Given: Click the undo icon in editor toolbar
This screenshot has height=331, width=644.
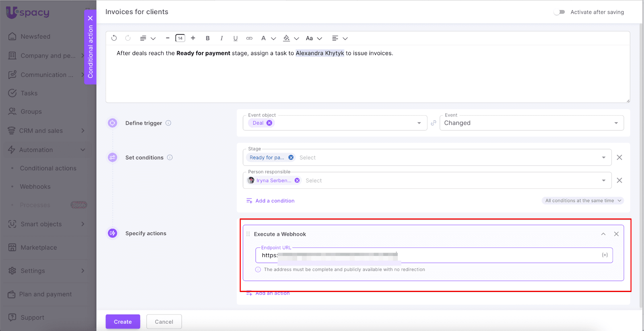Looking at the screenshot, I should point(114,38).
